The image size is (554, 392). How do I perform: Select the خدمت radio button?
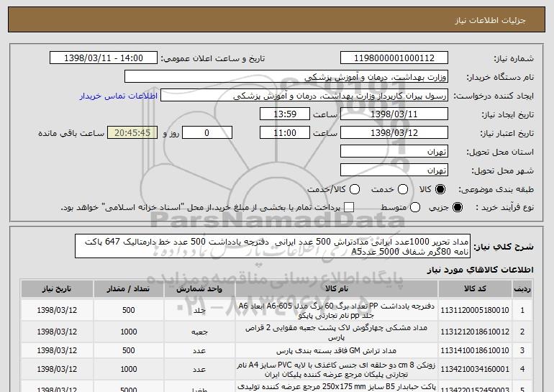(x=403, y=189)
